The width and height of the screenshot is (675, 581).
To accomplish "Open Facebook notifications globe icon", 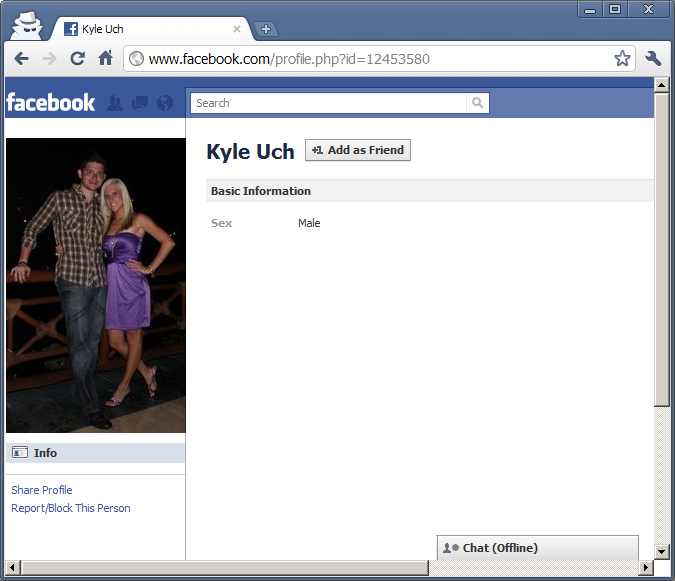I will (165, 103).
